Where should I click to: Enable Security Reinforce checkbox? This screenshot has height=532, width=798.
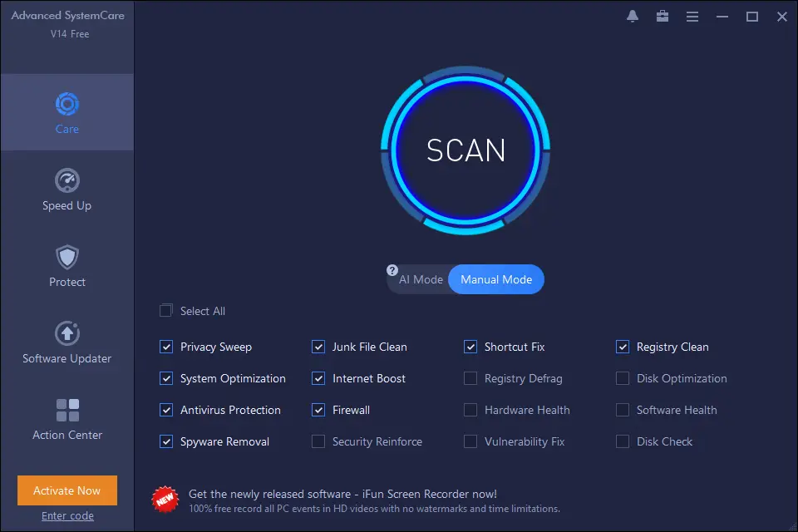click(x=318, y=441)
